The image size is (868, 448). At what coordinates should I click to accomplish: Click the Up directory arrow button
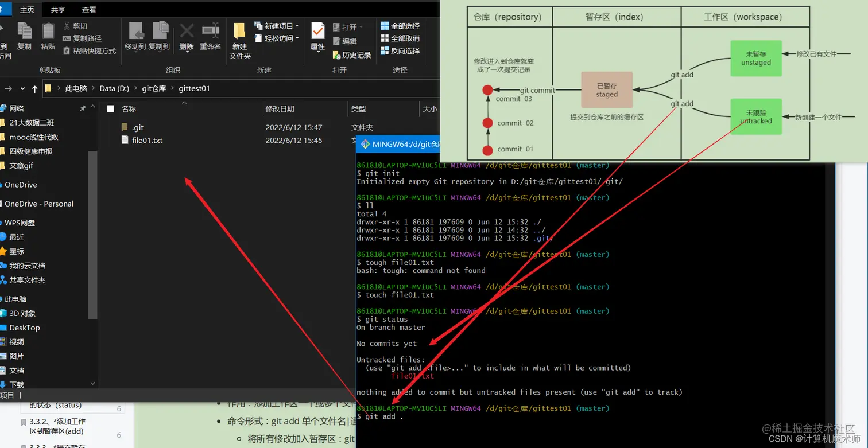click(x=35, y=89)
